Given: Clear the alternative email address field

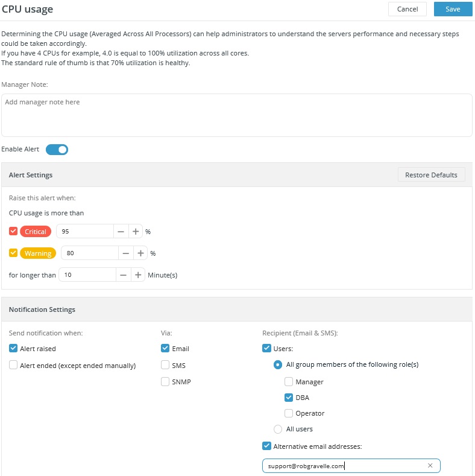Looking at the screenshot, I should [x=430, y=465].
